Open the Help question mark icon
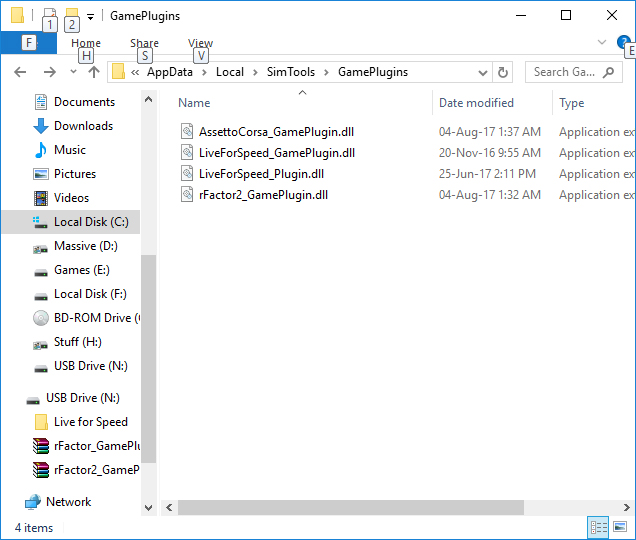This screenshot has width=636, height=540. point(623,42)
